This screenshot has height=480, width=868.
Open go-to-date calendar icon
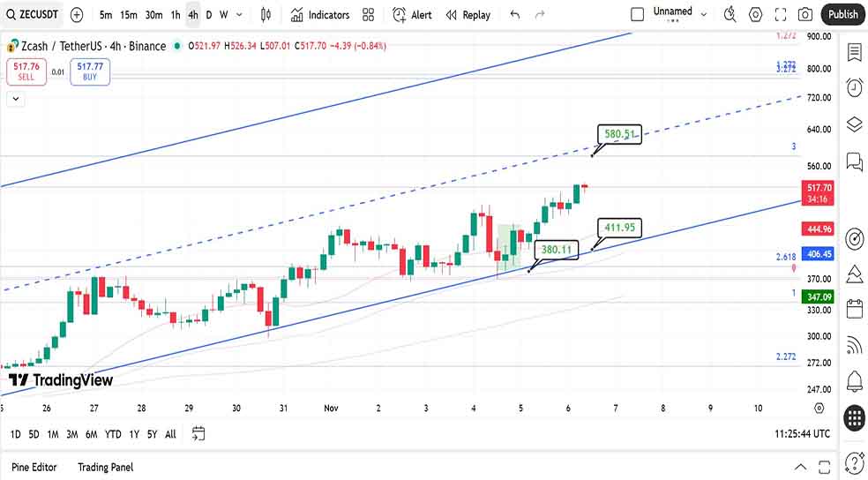pos(198,433)
